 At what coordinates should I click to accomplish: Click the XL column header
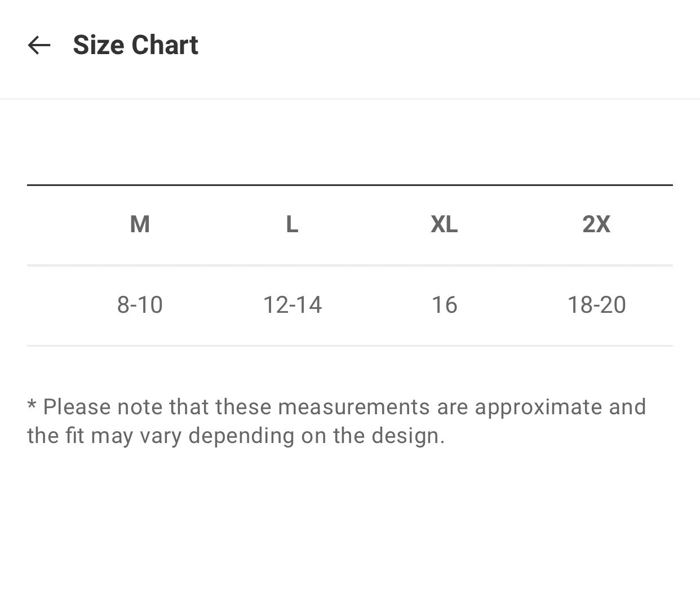[444, 224]
